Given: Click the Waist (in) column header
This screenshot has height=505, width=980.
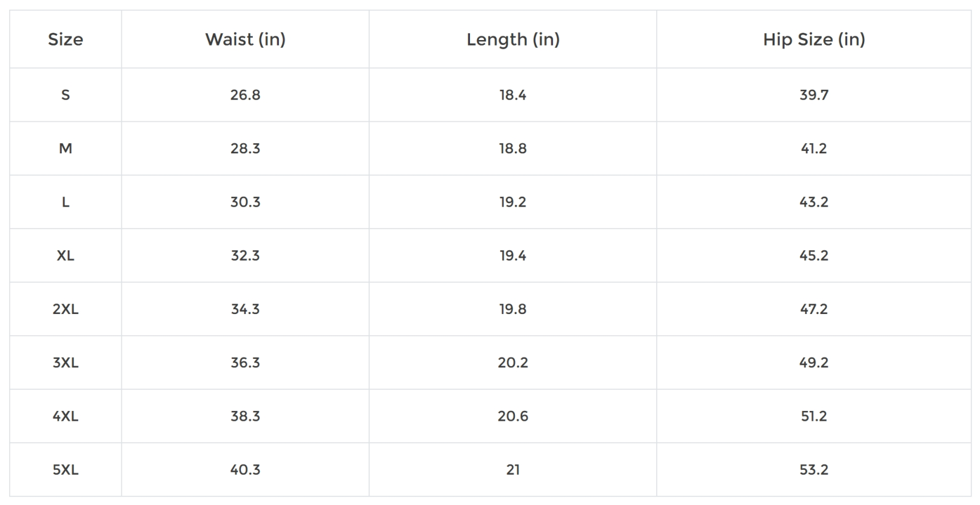Looking at the screenshot, I should pos(245,39).
